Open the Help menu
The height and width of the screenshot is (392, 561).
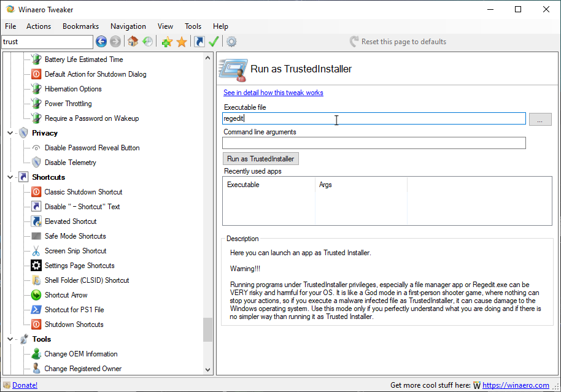(x=220, y=26)
